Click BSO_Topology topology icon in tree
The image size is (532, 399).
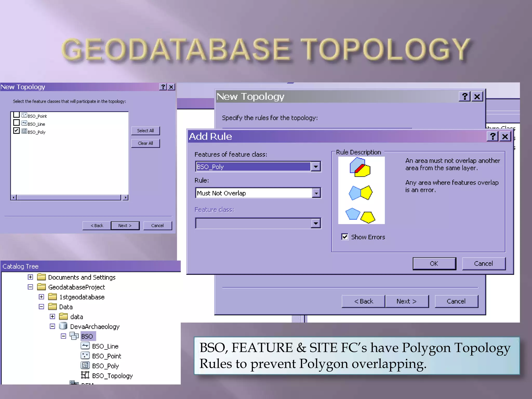(85, 375)
